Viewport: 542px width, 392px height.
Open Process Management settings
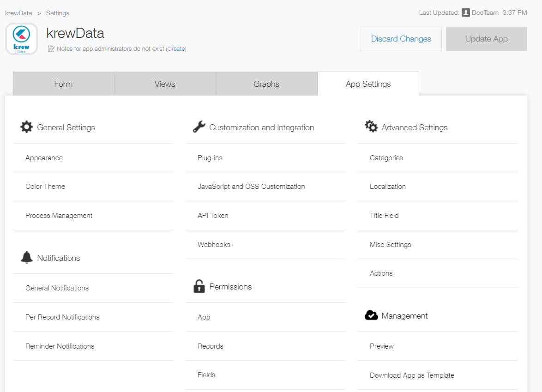tap(59, 216)
